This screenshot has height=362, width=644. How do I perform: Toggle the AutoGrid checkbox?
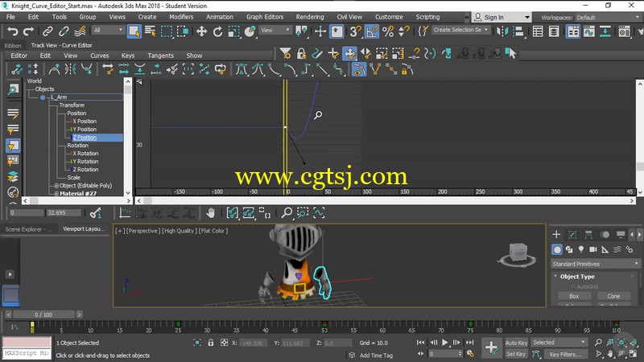[x=573, y=286]
